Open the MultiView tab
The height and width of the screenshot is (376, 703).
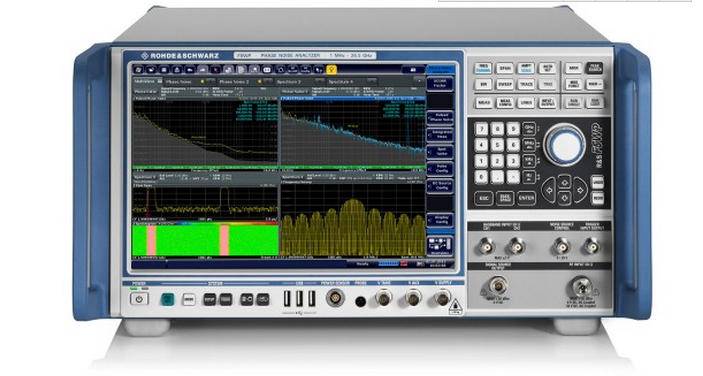tap(144, 82)
